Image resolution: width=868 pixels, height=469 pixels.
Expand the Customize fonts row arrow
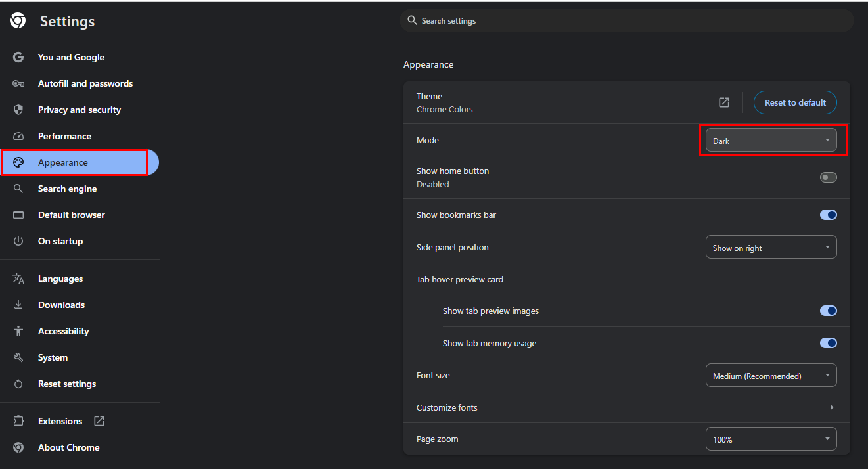click(x=831, y=407)
